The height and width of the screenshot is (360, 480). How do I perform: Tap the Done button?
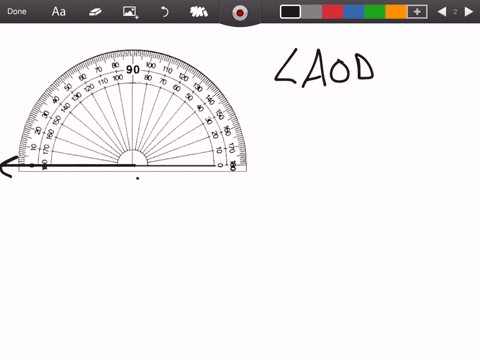click(x=17, y=11)
